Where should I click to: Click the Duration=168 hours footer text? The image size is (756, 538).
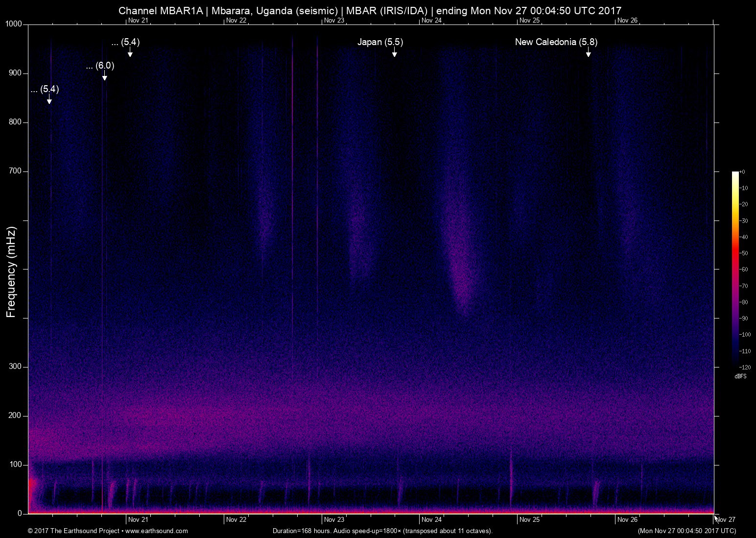point(382,531)
